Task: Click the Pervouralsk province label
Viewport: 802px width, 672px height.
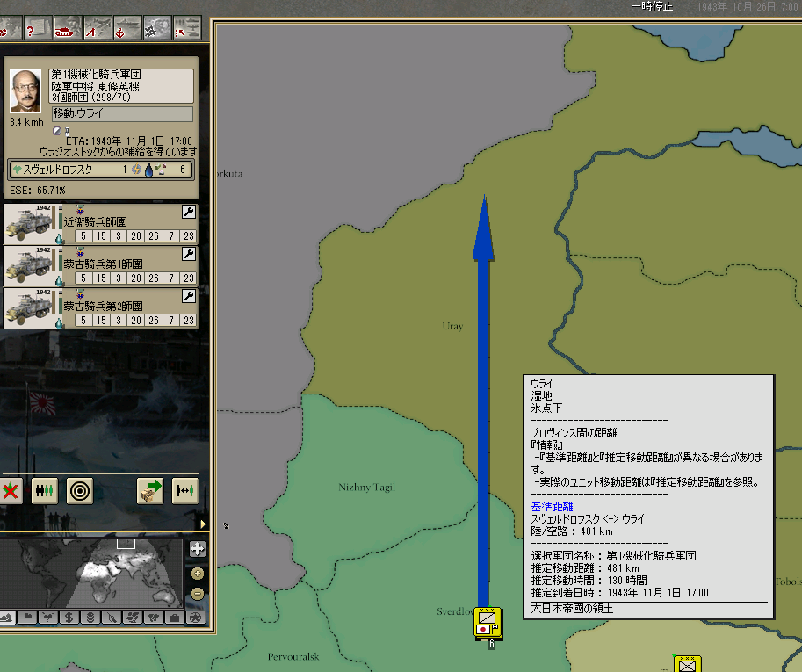Action: coord(293,657)
